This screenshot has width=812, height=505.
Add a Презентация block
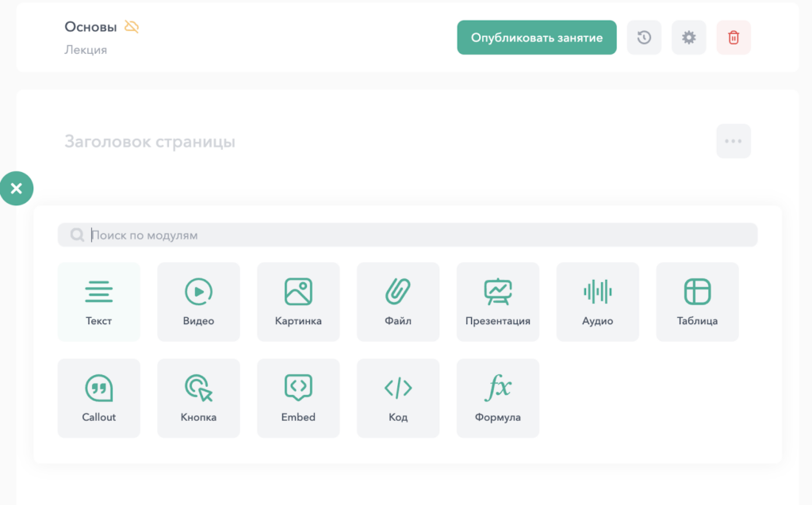pyautogui.click(x=498, y=301)
